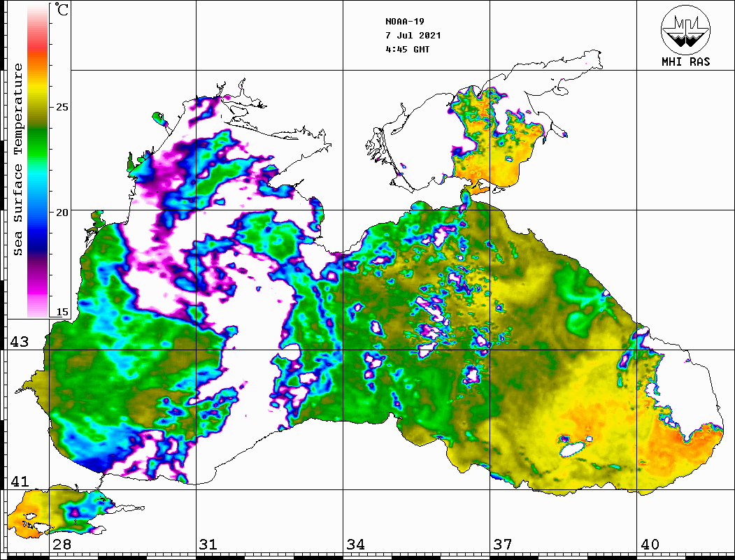735x560 pixels.
Task: Click the 'MHI RAS' label text
Action: [x=686, y=62]
